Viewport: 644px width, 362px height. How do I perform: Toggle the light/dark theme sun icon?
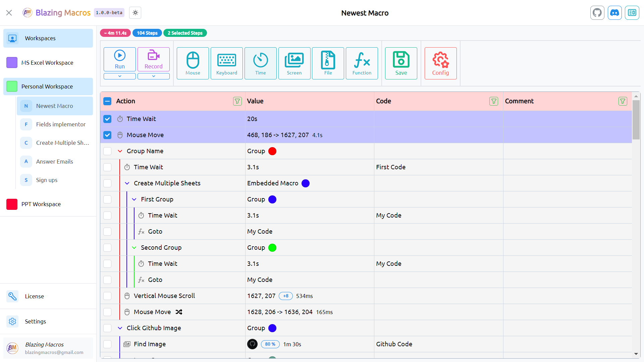pos(135,13)
